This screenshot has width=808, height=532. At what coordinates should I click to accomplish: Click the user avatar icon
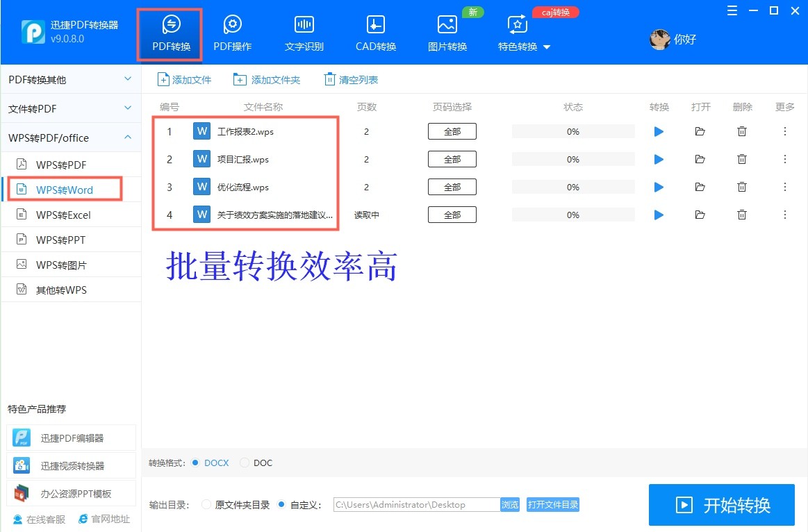coord(659,39)
